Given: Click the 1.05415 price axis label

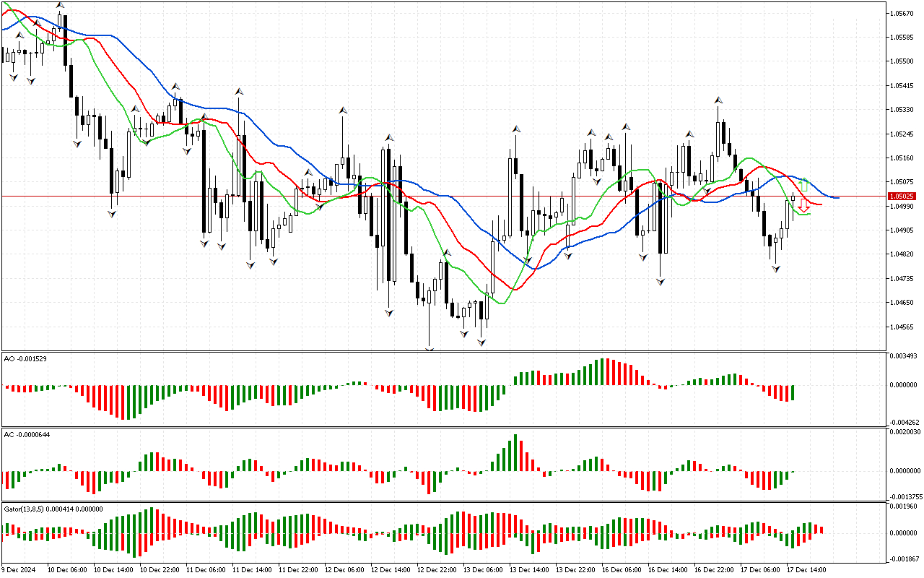Looking at the screenshot, I should [x=902, y=85].
